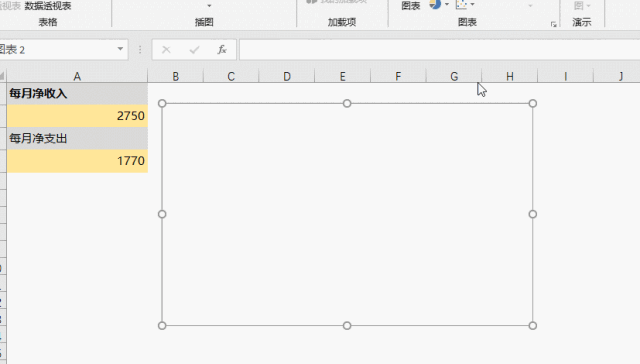Select column C header
Screen dimensions: 640x364
231,76
